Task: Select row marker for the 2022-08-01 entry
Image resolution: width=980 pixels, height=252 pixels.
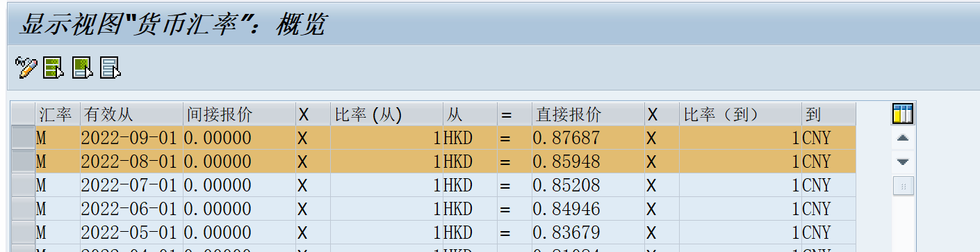Action: tap(24, 162)
